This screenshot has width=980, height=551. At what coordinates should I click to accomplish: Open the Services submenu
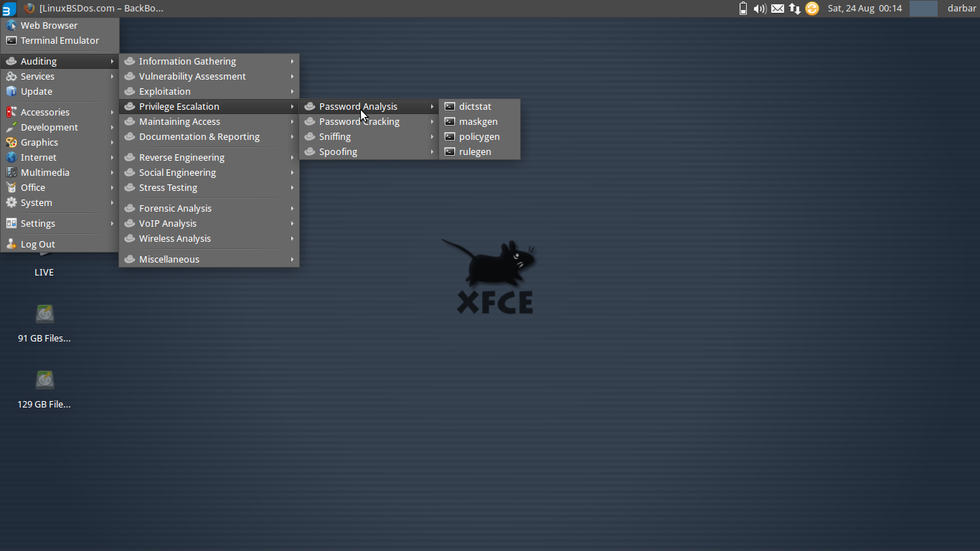click(60, 76)
